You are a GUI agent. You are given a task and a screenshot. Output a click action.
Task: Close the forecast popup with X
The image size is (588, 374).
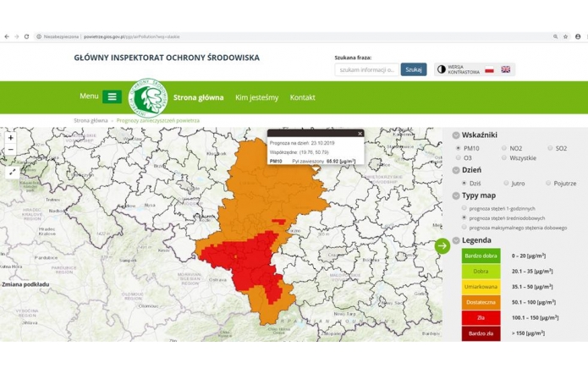point(360,134)
